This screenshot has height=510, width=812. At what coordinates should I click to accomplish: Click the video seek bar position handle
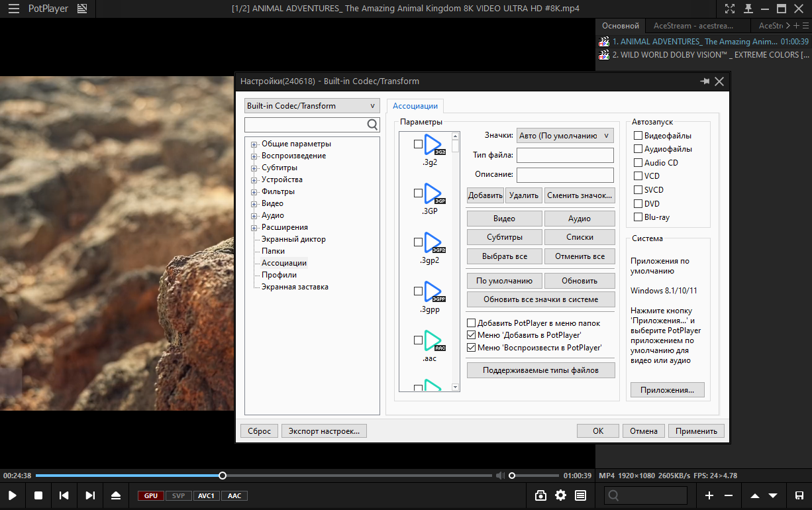click(x=223, y=476)
